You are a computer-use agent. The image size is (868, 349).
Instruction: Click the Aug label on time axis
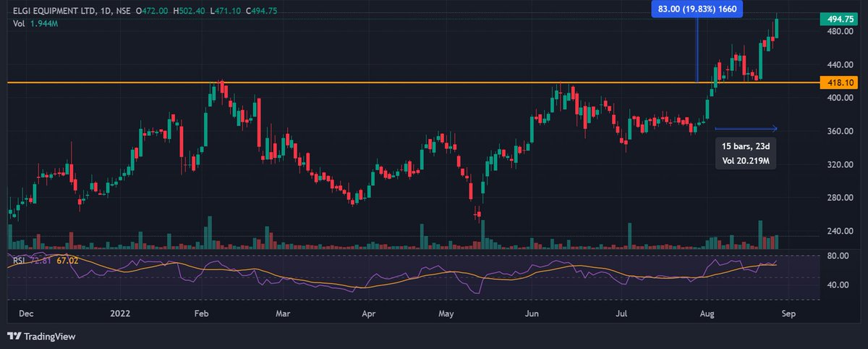tap(706, 314)
